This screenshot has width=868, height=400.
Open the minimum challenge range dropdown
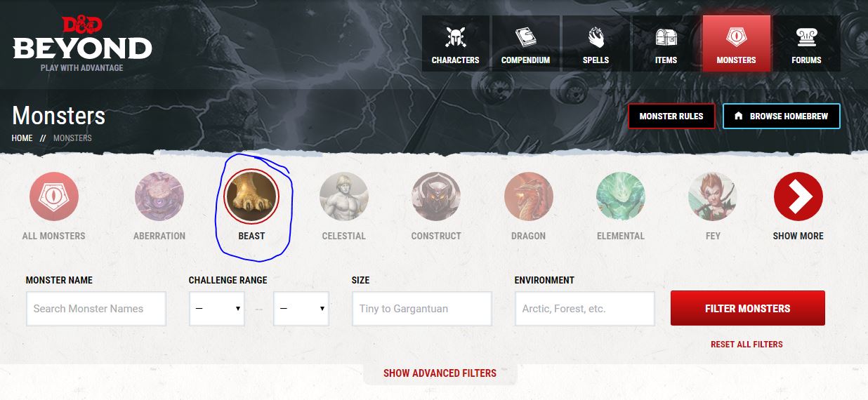(217, 309)
